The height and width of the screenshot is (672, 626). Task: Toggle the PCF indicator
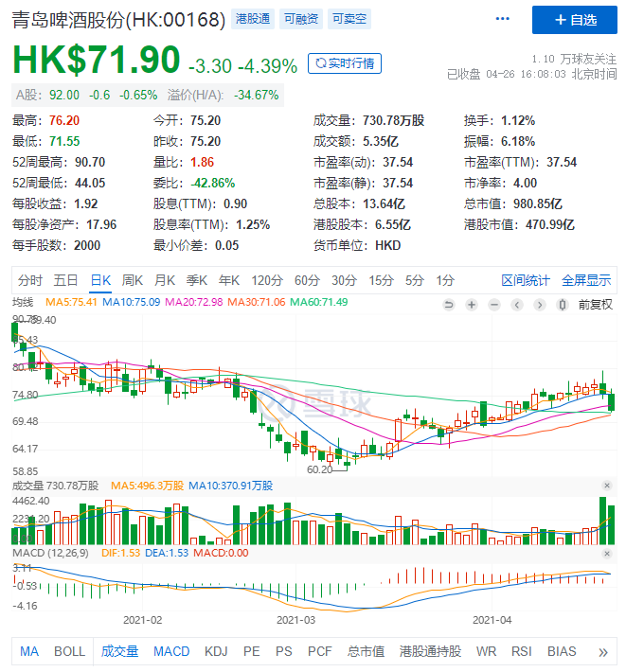tap(319, 651)
